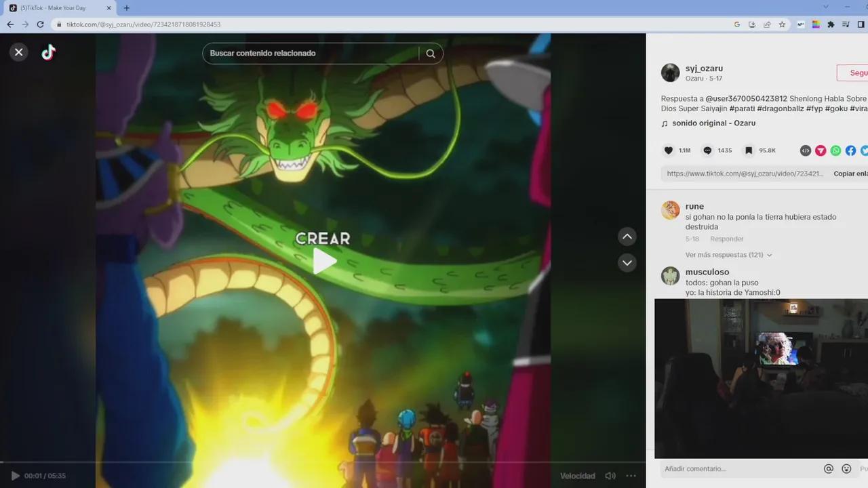
Task: Click the install app icon in address bar
Action: [x=752, y=24]
